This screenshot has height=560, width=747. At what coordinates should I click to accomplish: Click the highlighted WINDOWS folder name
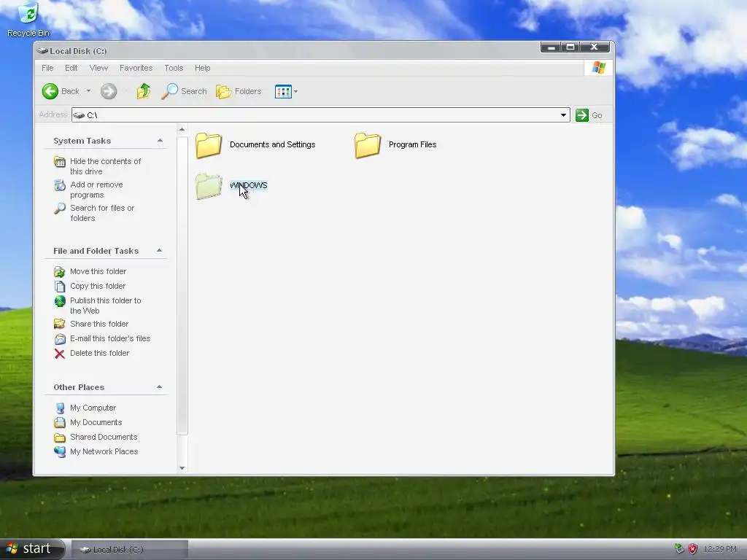pos(249,185)
